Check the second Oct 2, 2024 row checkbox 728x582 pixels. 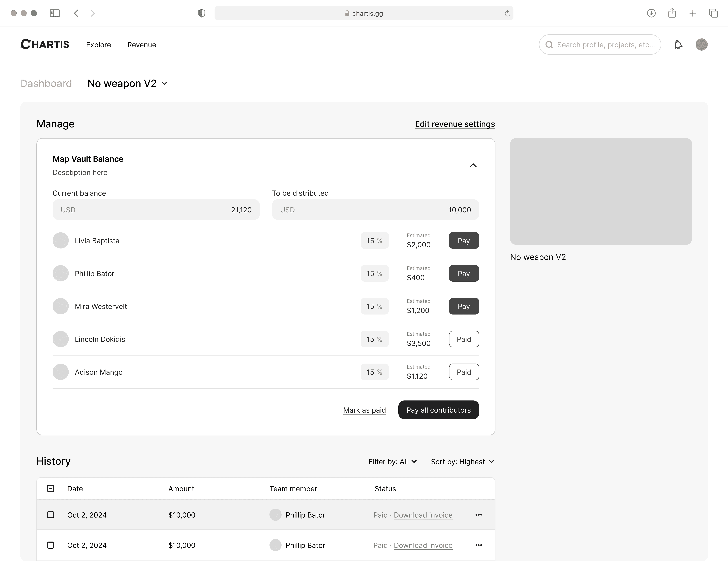51,545
